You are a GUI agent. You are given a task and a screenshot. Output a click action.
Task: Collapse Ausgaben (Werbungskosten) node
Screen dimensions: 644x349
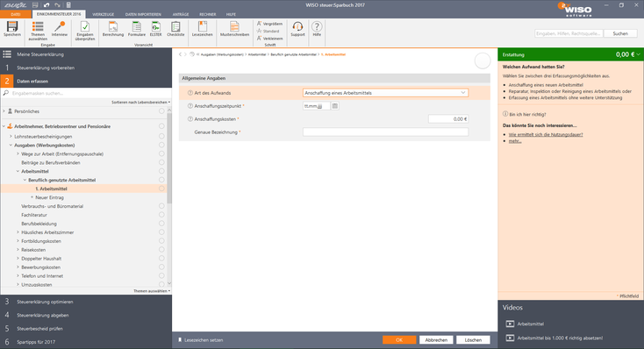point(11,146)
